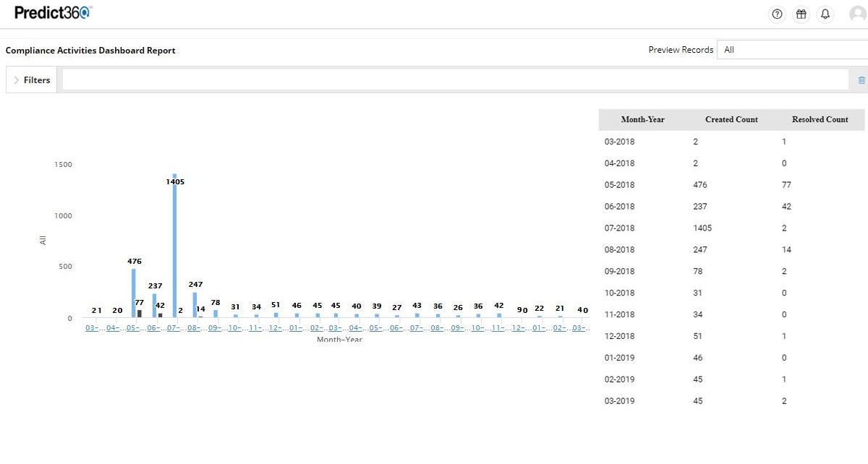868x464 pixels.
Task: Click the blue bar labeled 476
Action: [133, 293]
